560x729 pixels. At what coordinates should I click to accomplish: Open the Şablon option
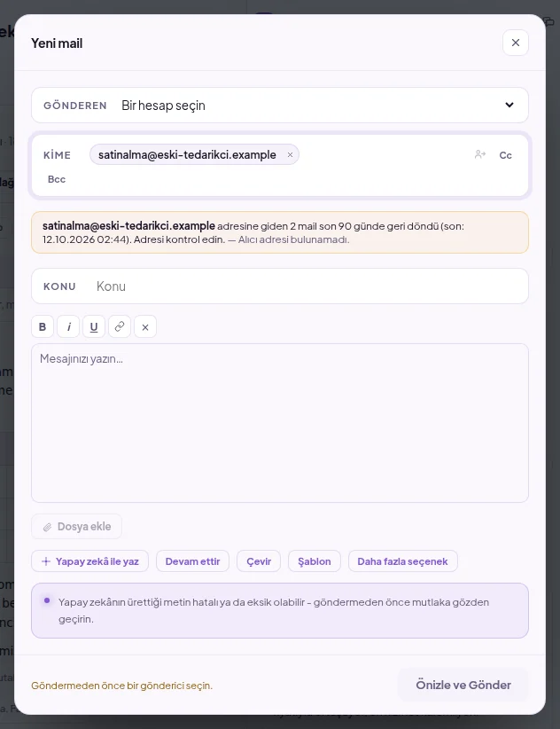pos(315,561)
